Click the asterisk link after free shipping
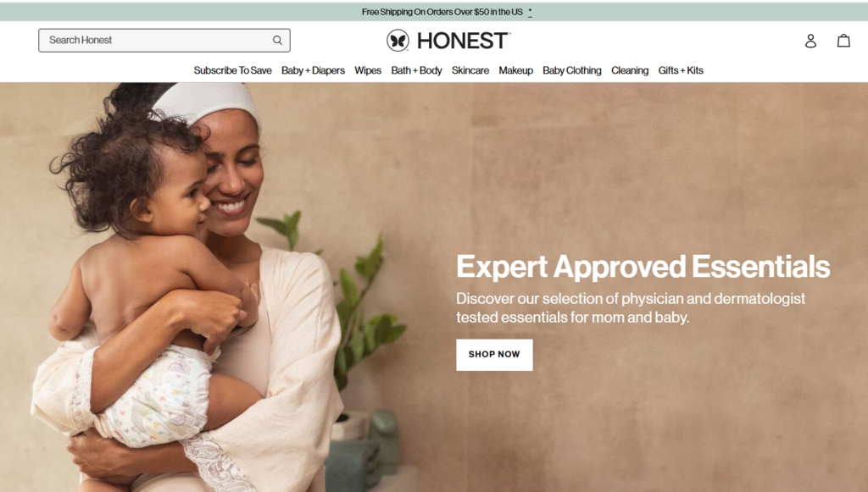Screen dimensions: 868x492 (530, 12)
